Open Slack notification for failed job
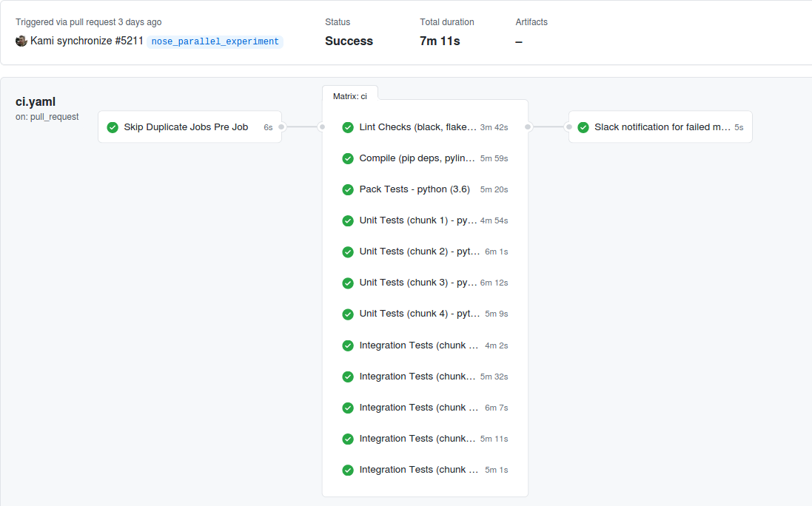812x506 pixels. coord(662,127)
